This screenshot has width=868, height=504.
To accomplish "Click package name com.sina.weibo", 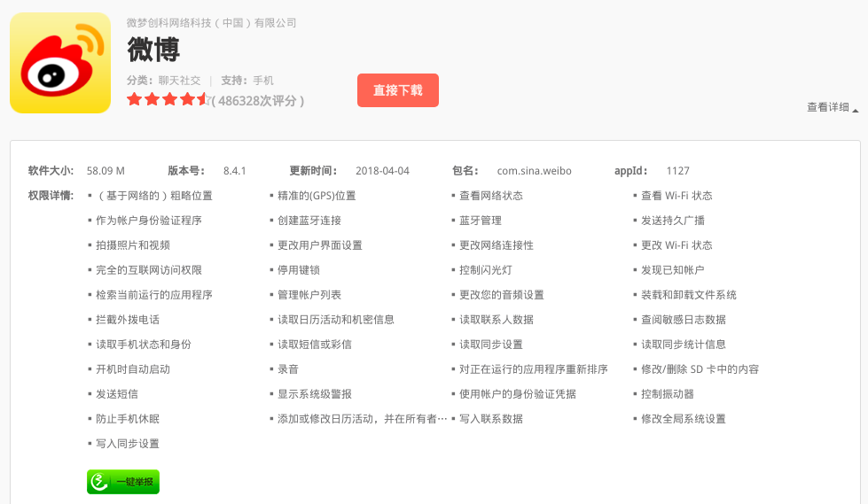I will (535, 171).
